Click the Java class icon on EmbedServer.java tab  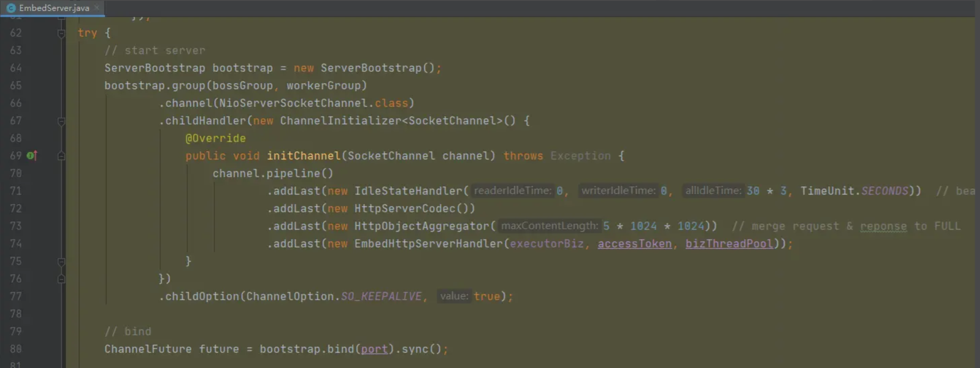click(x=11, y=8)
